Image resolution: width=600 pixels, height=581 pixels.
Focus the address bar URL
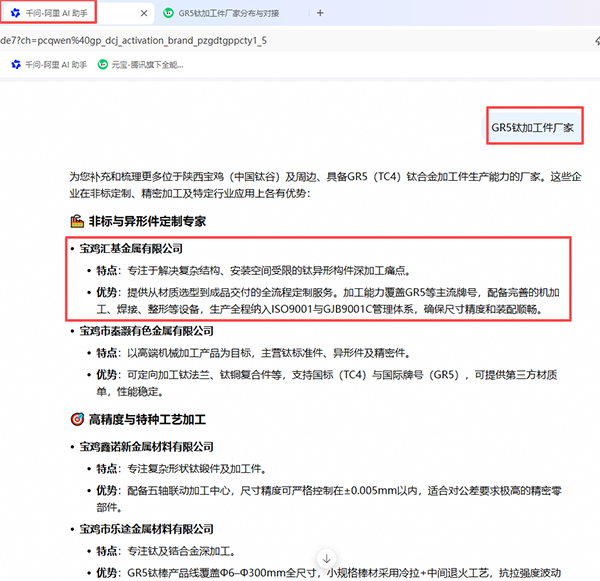coord(134,41)
